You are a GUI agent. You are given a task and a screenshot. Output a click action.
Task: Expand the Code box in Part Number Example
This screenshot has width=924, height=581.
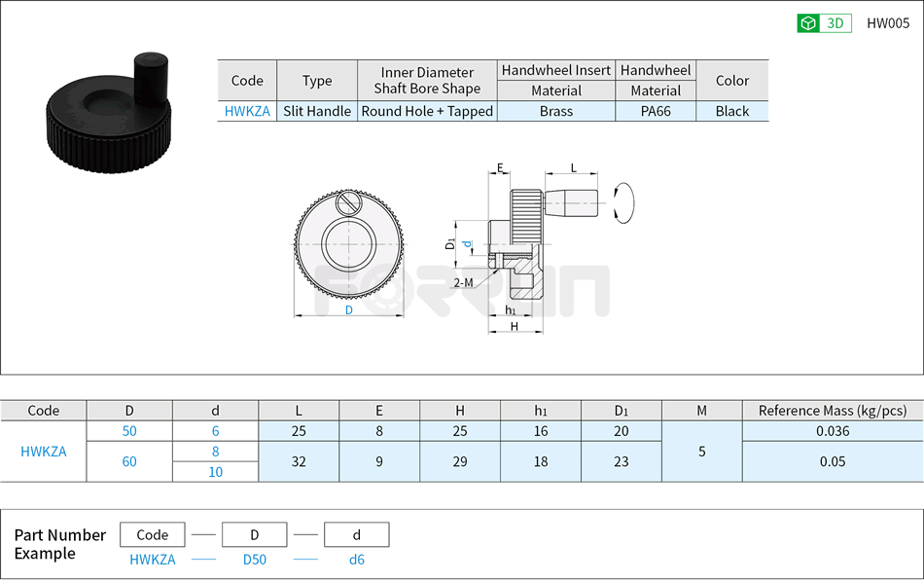[152, 534]
